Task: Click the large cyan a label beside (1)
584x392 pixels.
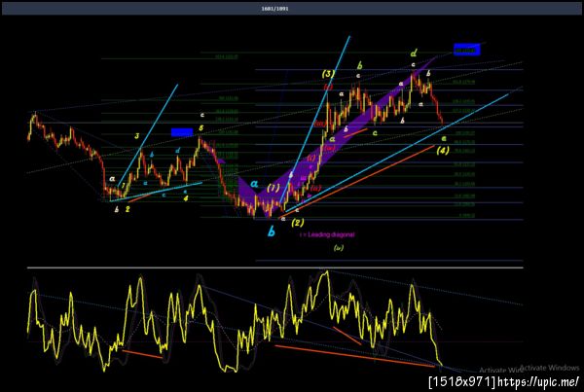Action: (254, 184)
